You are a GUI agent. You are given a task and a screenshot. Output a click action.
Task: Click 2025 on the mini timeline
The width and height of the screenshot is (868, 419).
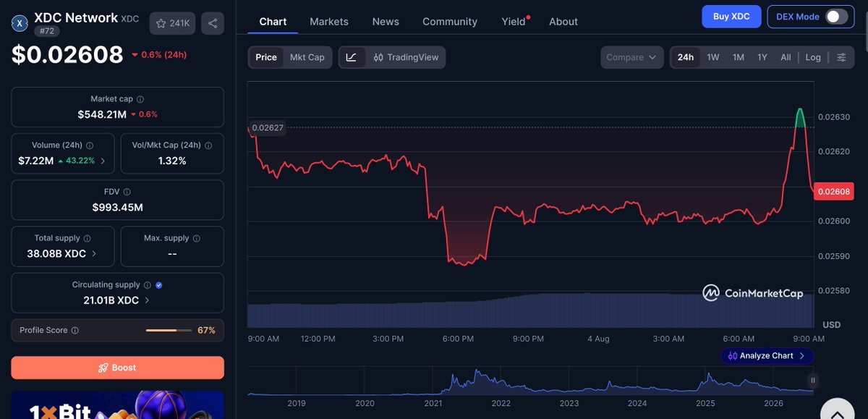[705, 403]
